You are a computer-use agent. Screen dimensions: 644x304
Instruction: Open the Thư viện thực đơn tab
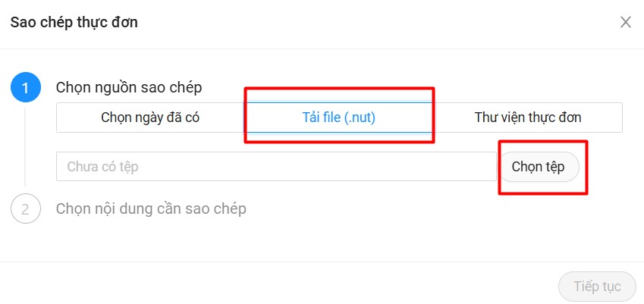pos(528,118)
